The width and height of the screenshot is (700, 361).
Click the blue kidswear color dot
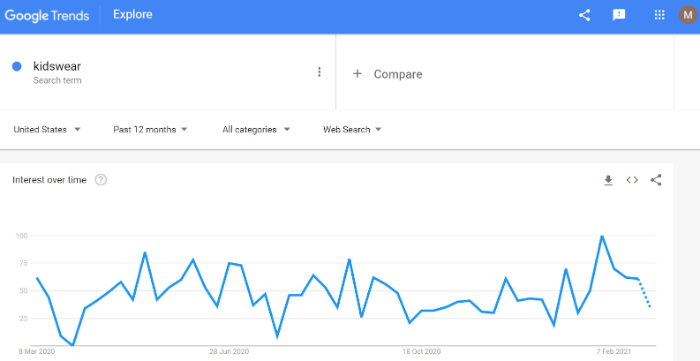(x=17, y=67)
